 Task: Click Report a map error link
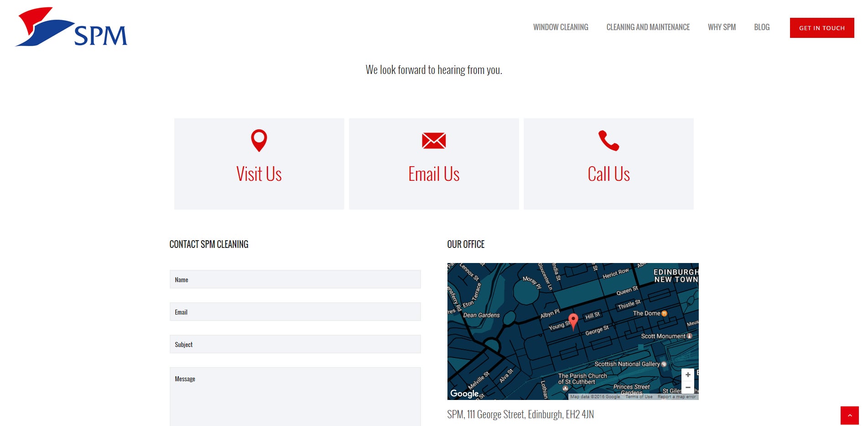pyautogui.click(x=676, y=397)
